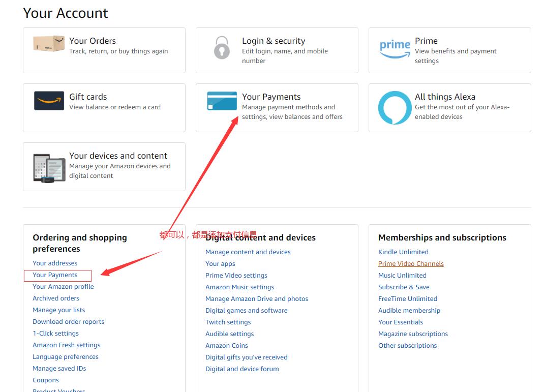This screenshot has width=545, height=392.
Task: Click the Login & security padlock icon
Action: (222, 47)
